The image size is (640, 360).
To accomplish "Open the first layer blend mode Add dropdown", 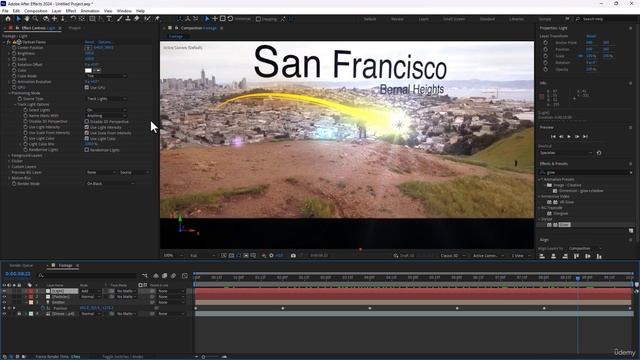I will pos(90,291).
